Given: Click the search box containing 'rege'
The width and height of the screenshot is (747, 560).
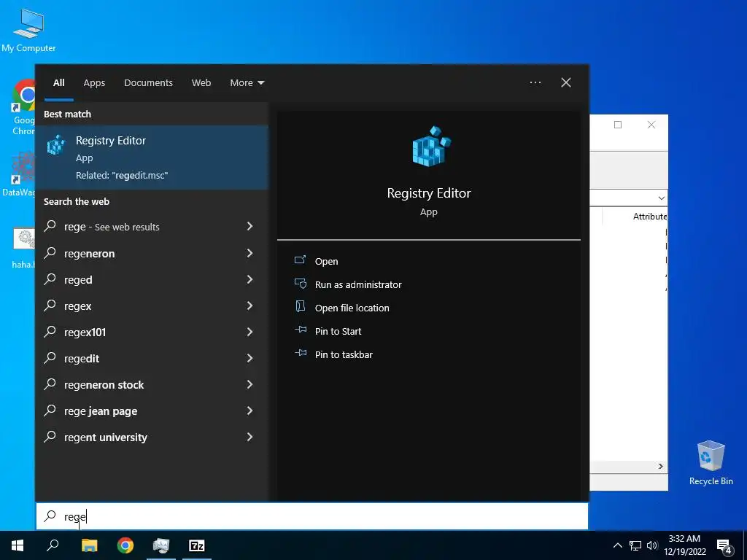Looking at the screenshot, I should 312,516.
